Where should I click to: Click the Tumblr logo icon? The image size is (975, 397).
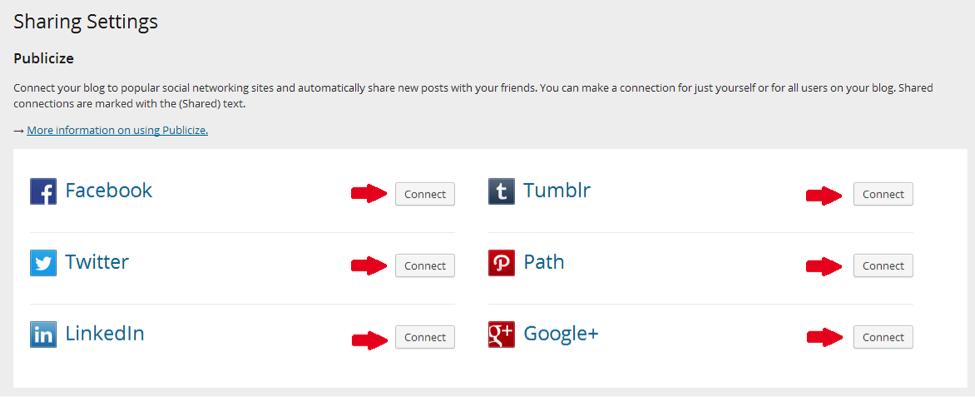pyautogui.click(x=501, y=192)
